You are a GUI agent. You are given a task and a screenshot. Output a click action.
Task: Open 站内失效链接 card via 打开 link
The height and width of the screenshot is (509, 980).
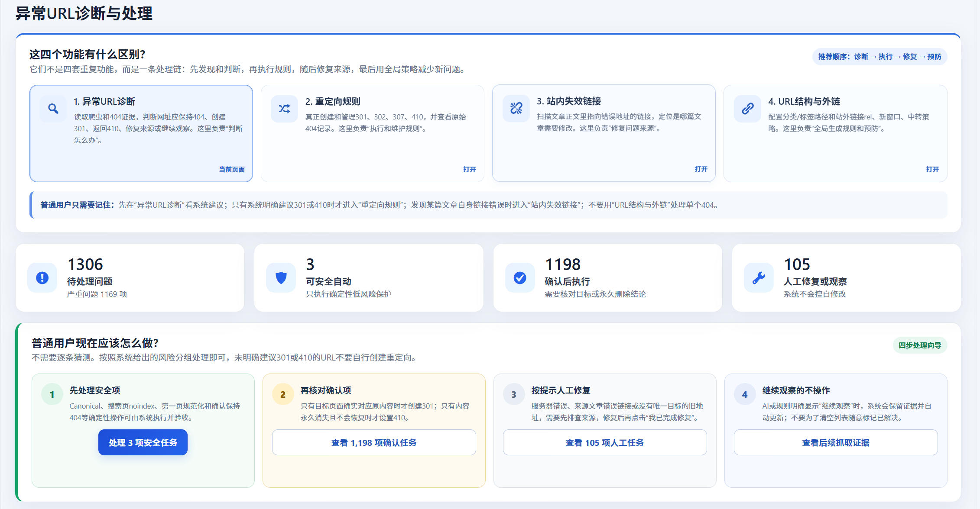click(701, 169)
